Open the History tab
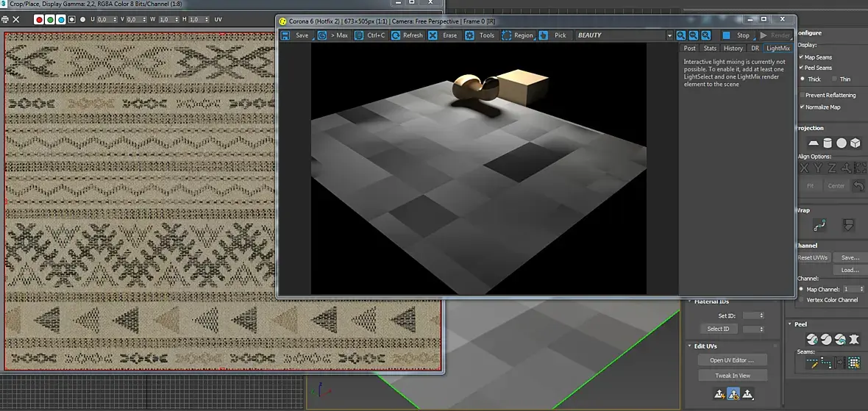The width and height of the screenshot is (868, 411). pos(733,49)
